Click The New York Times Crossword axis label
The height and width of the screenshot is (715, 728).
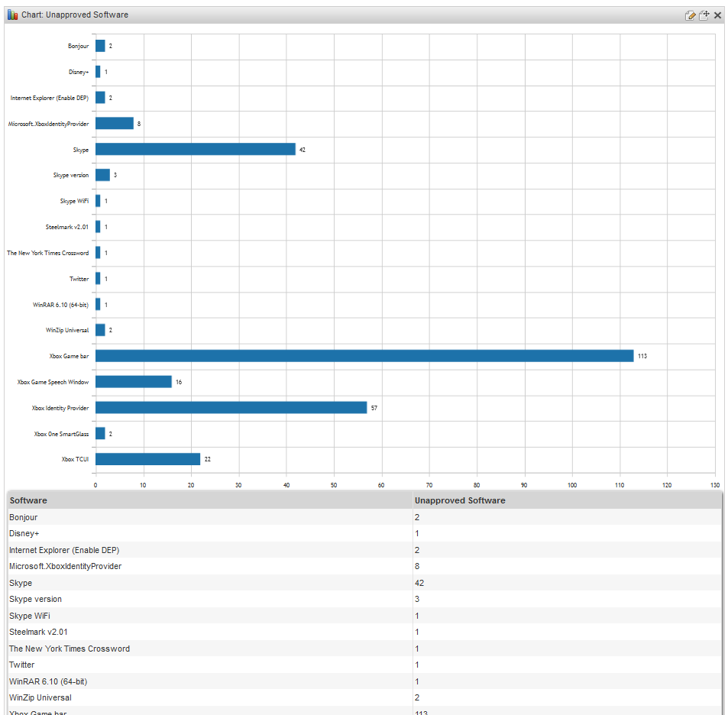pyautogui.click(x=47, y=253)
